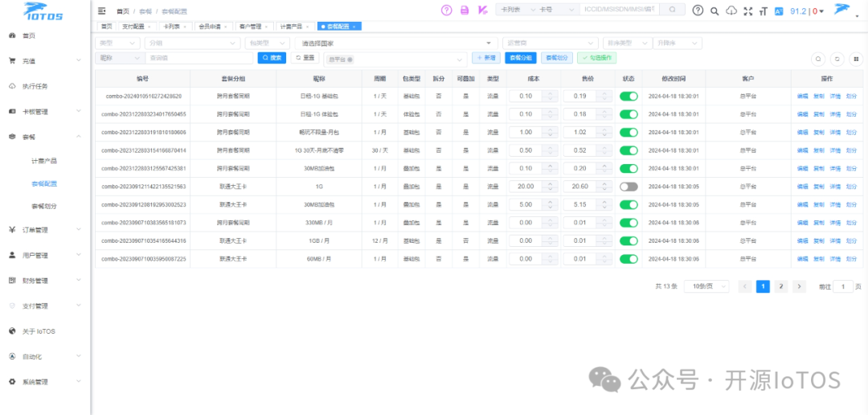Open the 分组 filter dropdown

[193, 43]
